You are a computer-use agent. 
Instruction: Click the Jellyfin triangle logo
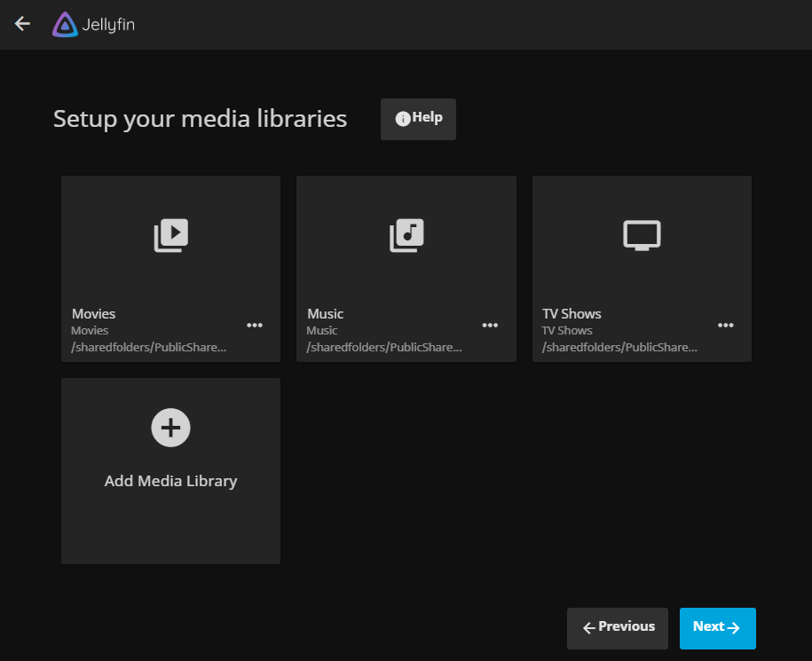click(65, 25)
